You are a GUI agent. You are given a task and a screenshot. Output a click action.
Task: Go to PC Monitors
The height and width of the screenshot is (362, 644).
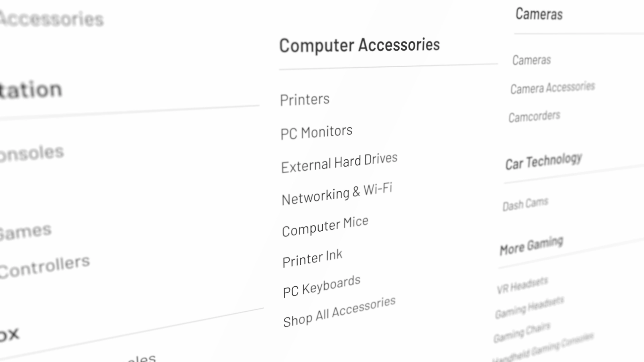(316, 132)
